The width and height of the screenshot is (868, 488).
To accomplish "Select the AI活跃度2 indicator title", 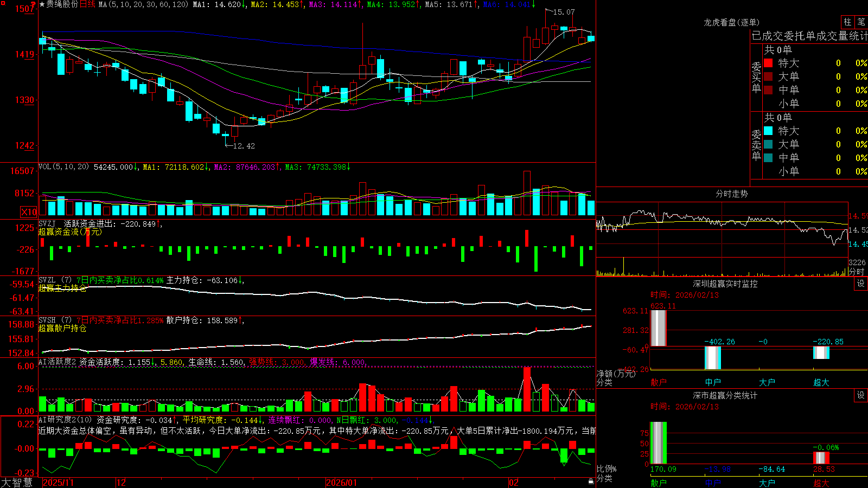I will [x=57, y=362].
